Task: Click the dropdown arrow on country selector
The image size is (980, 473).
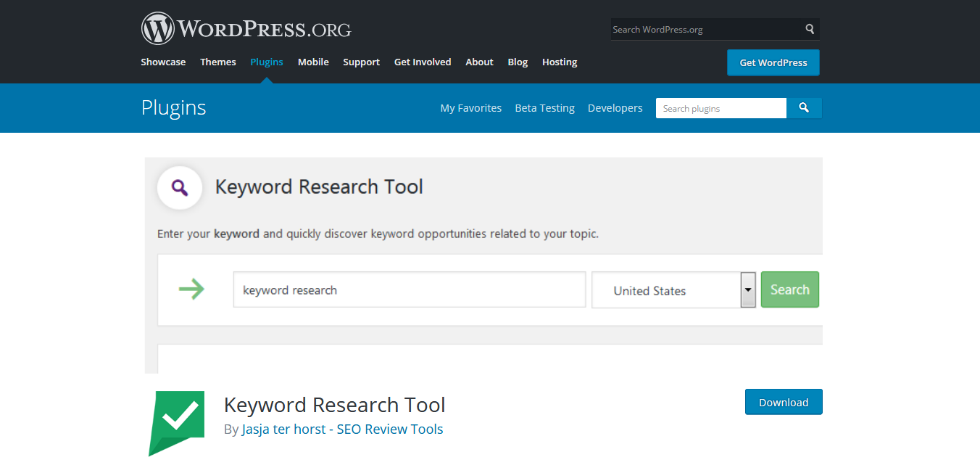Action: click(747, 289)
